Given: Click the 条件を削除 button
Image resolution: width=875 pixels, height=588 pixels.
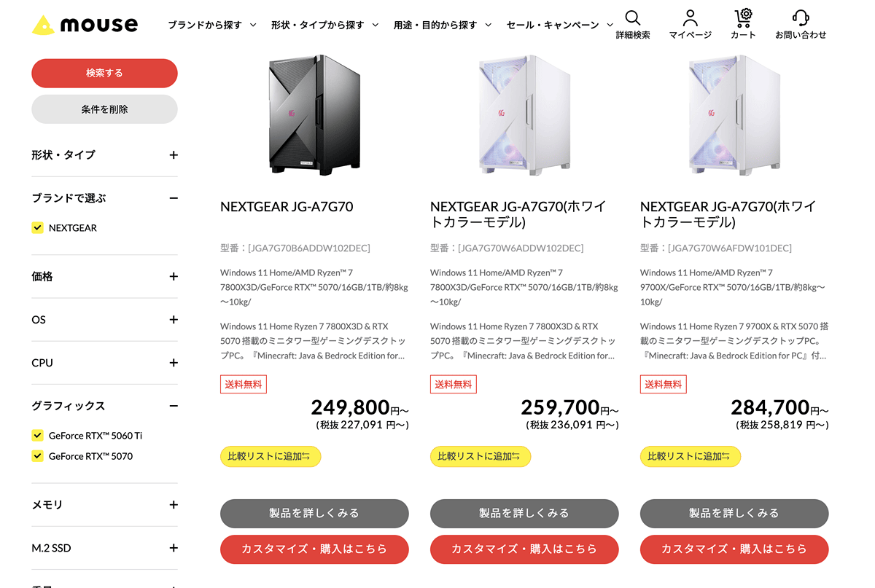Looking at the screenshot, I should pos(104,109).
